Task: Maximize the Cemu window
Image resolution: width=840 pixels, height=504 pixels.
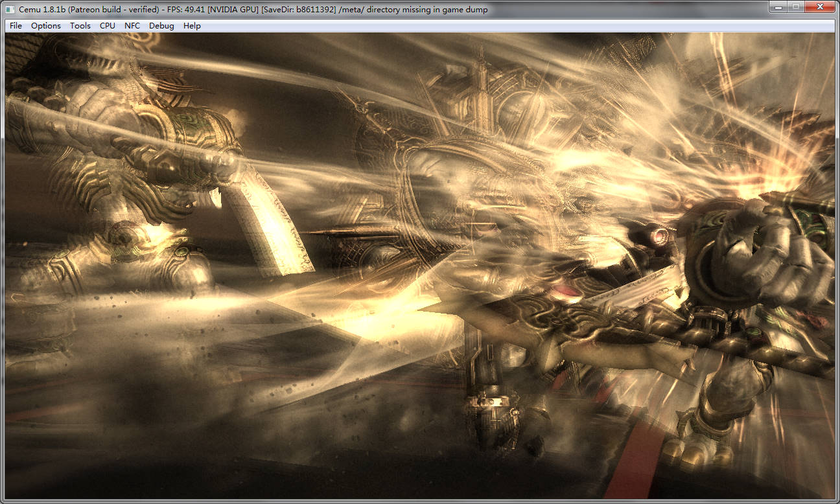Action: [795, 6]
